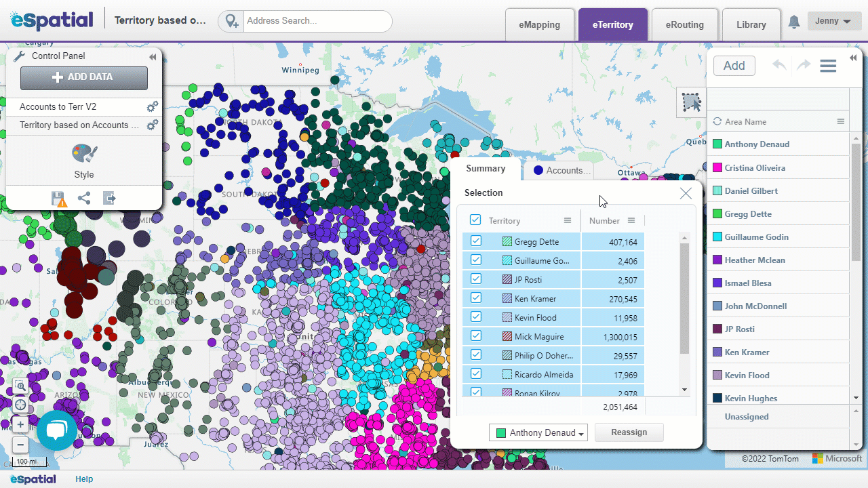Click the Mick Maguire number 1,300,015
This screenshot has height=488, width=868.
pyautogui.click(x=620, y=337)
